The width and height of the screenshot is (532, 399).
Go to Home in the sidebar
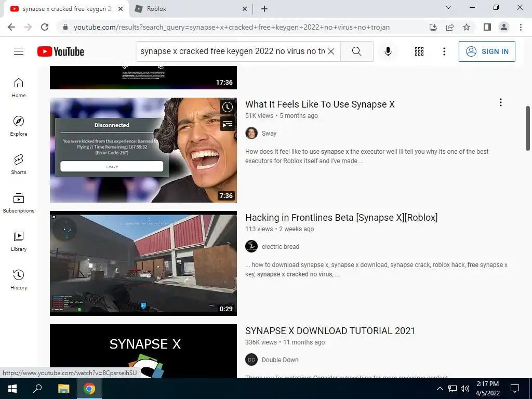point(19,88)
